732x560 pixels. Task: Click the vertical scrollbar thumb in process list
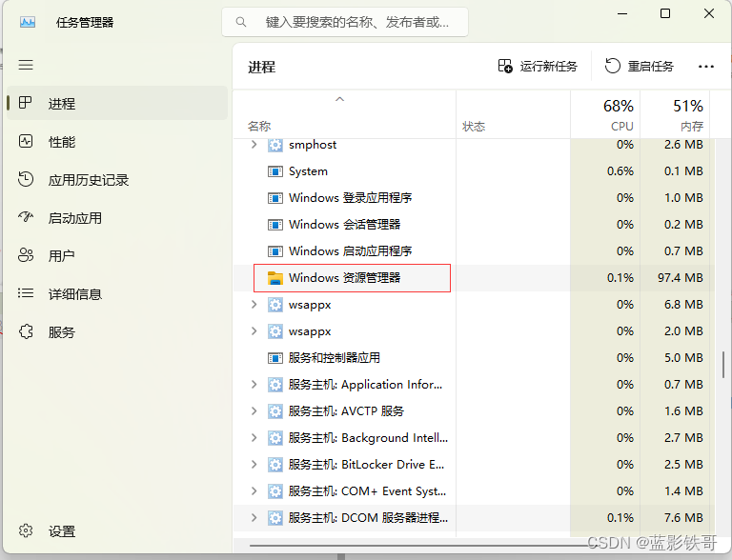[723, 364]
